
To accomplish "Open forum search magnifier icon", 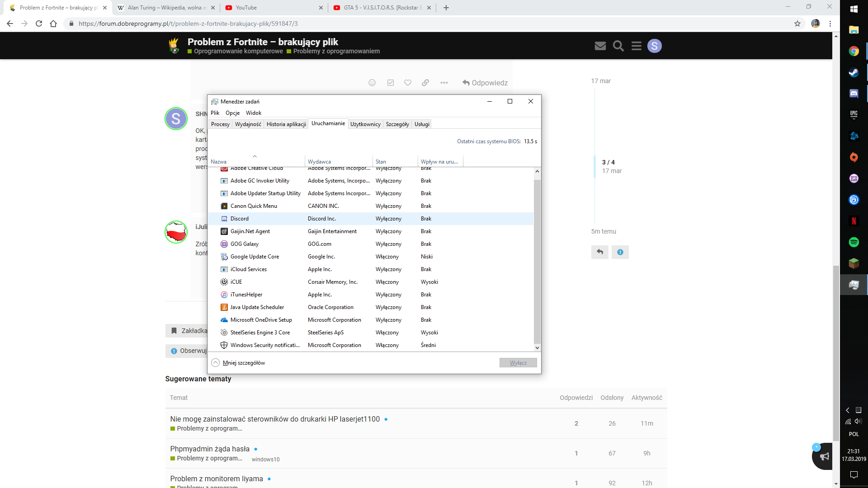I will 618,46.
